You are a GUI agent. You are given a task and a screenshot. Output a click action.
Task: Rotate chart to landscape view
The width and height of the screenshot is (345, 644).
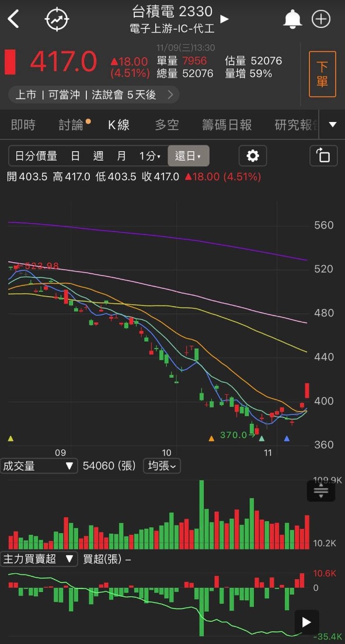323,156
